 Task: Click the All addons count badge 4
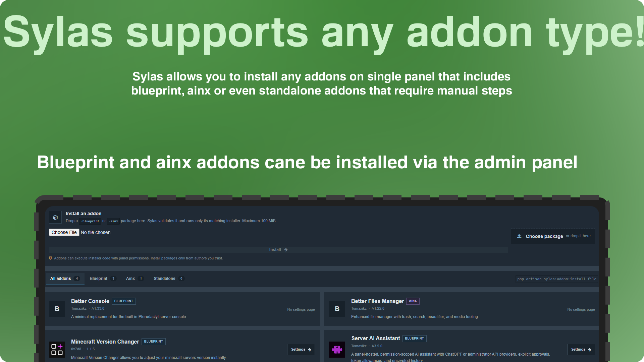[77, 279]
